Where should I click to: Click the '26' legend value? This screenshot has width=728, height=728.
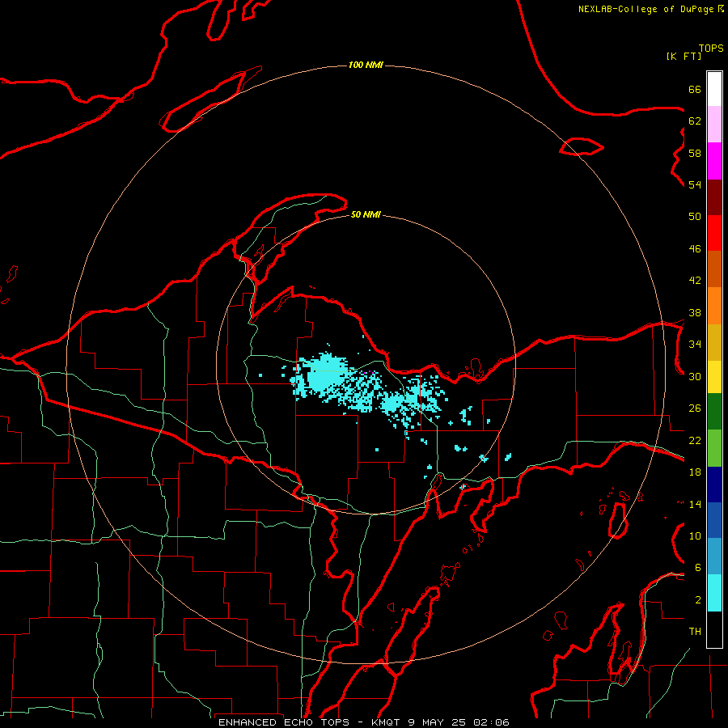(695, 408)
